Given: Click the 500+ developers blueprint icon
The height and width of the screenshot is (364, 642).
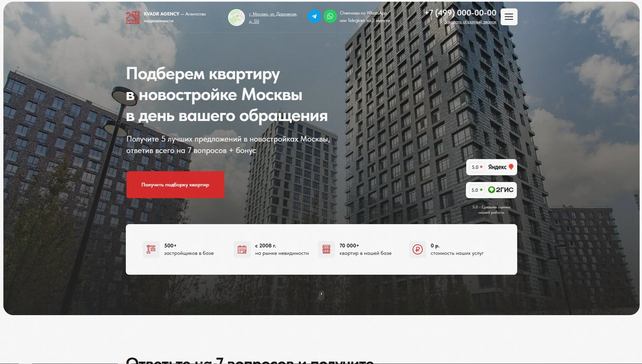Looking at the screenshot, I should pos(151,249).
